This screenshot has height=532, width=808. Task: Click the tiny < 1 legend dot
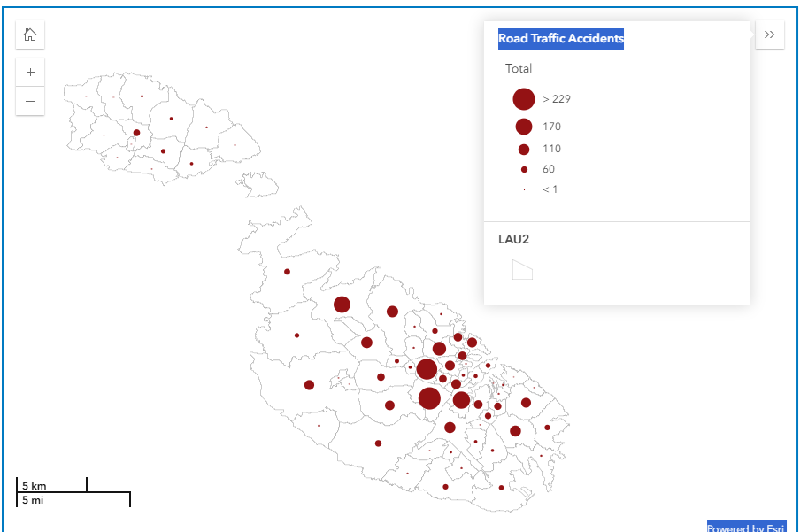point(524,189)
